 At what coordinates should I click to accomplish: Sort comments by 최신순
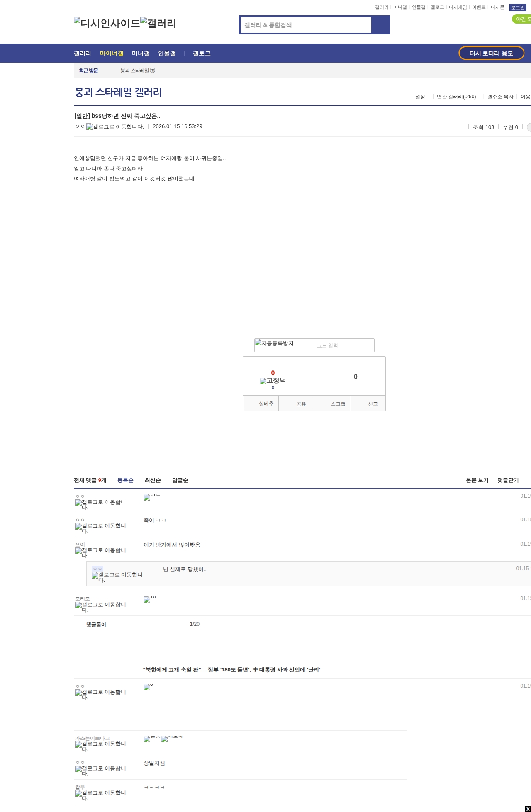tap(153, 480)
